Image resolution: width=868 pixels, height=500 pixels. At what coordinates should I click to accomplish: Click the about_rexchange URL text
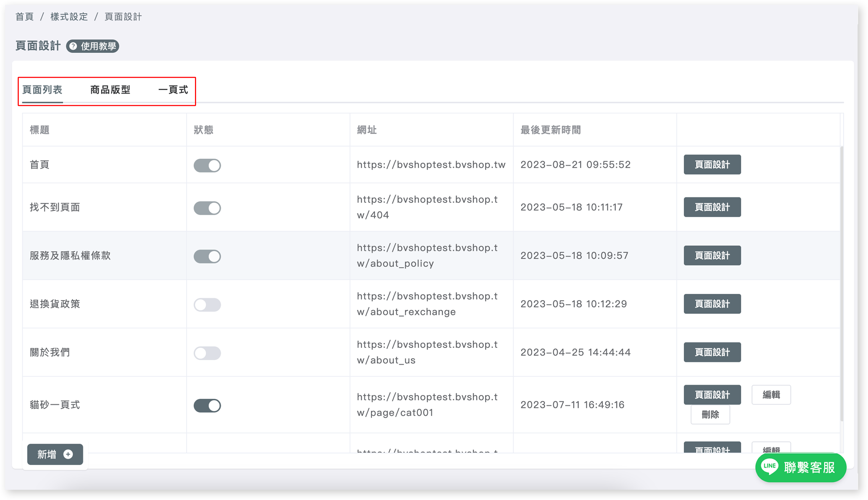[x=427, y=304]
